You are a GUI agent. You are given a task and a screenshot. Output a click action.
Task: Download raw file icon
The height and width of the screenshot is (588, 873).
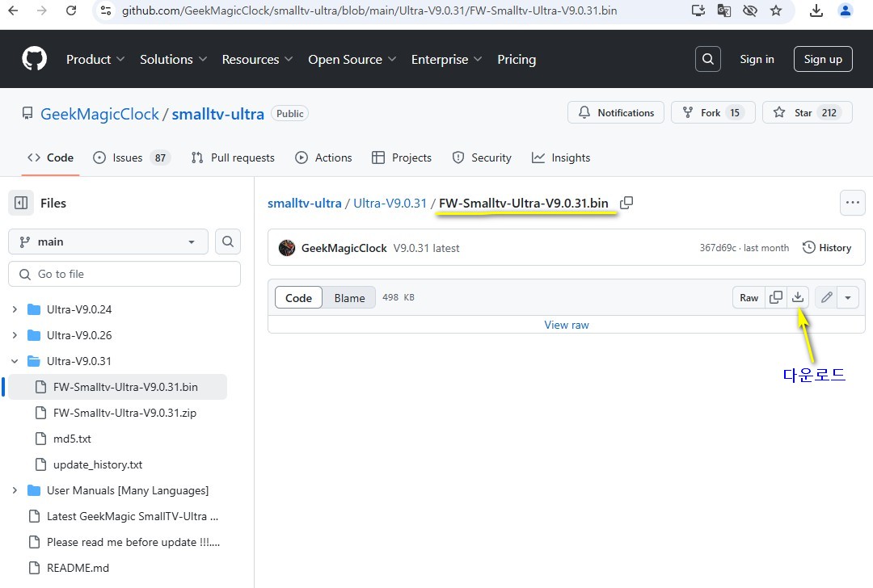tap(798, 297)
